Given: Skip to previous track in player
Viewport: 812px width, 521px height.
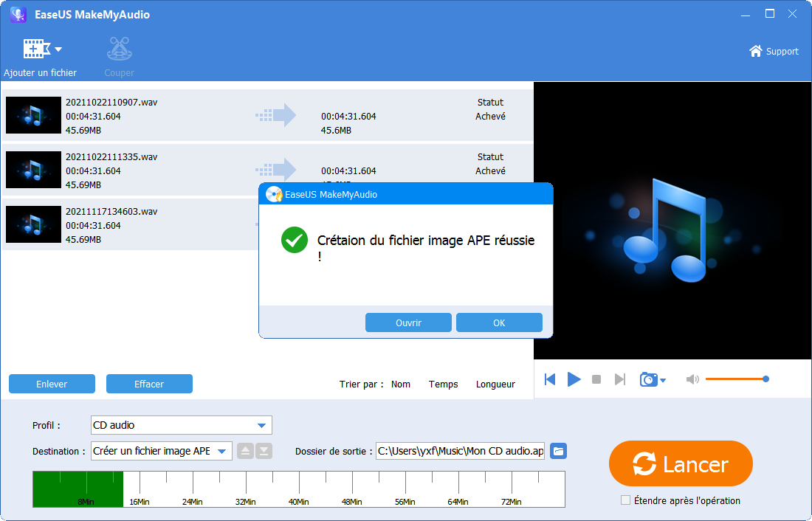Looking at the screenshot, I should click(550, 379).
